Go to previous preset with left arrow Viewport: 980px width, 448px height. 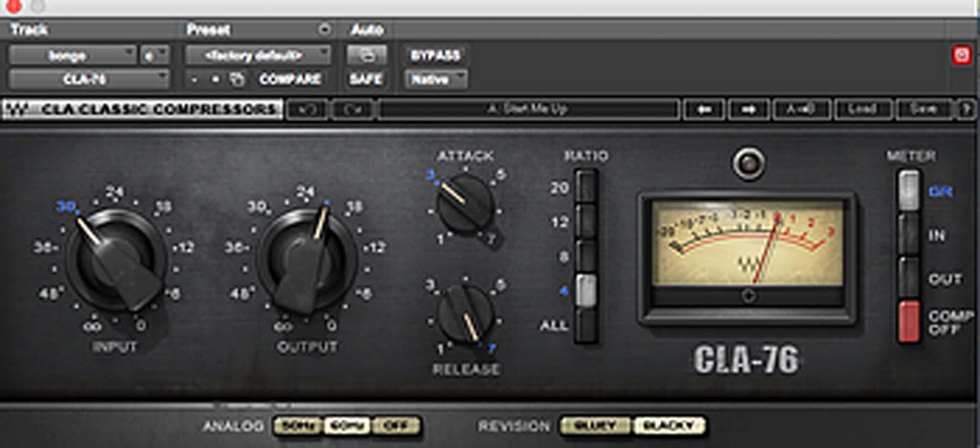click(704, 110)
